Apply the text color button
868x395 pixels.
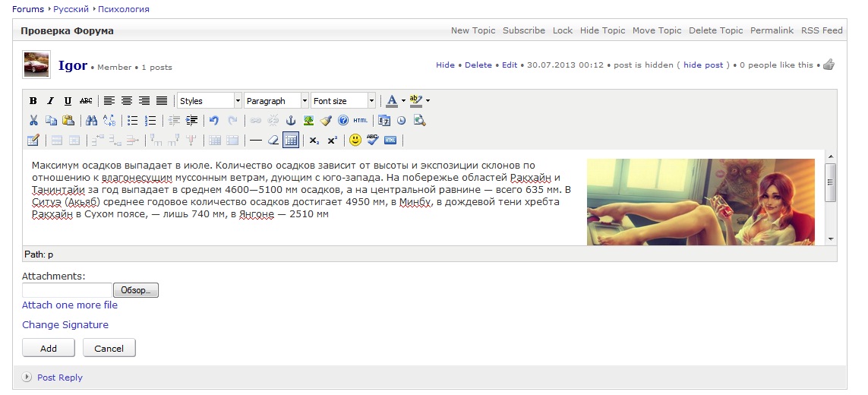click(x=392, y=101)
